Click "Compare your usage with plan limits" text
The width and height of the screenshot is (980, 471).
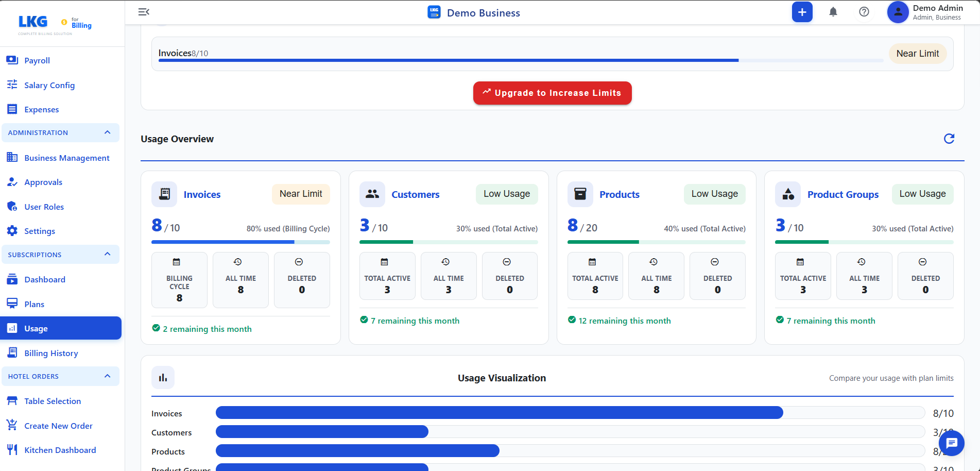tap(891, 378)
